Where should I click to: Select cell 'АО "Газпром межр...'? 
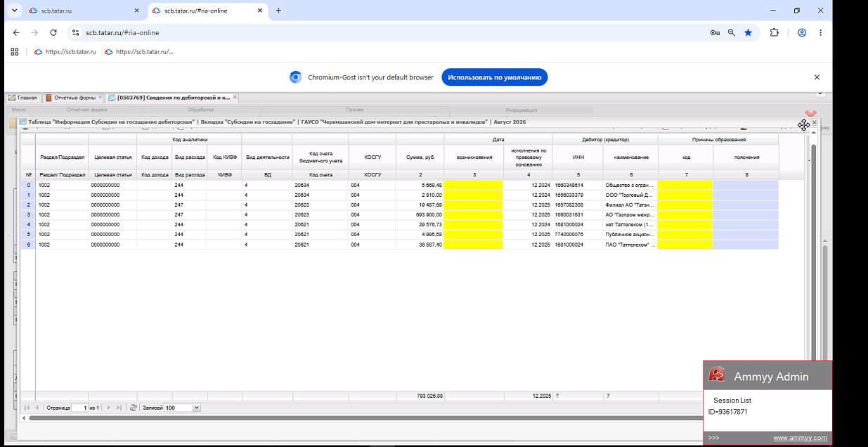630,215
